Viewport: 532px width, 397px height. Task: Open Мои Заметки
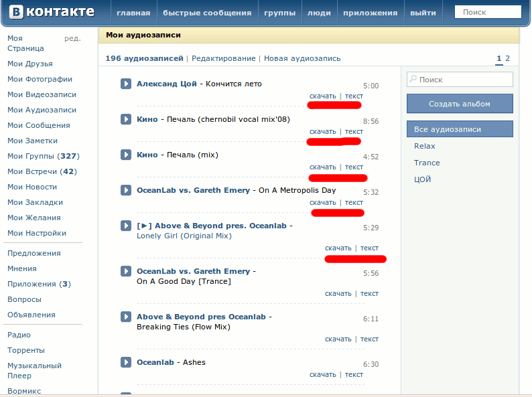32,141
